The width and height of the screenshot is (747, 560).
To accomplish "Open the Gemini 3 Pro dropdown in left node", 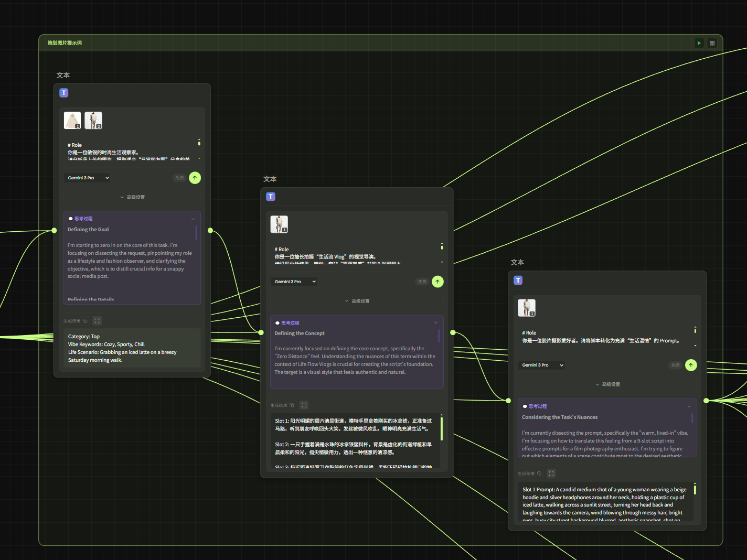I will click(x=88, y=178).
